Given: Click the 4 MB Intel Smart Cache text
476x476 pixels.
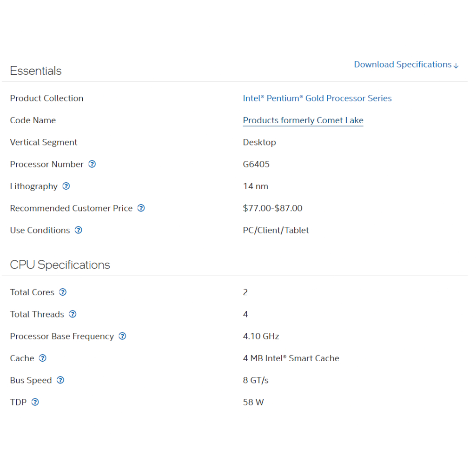Looking at the screenshot, I should tap(291, 358).
